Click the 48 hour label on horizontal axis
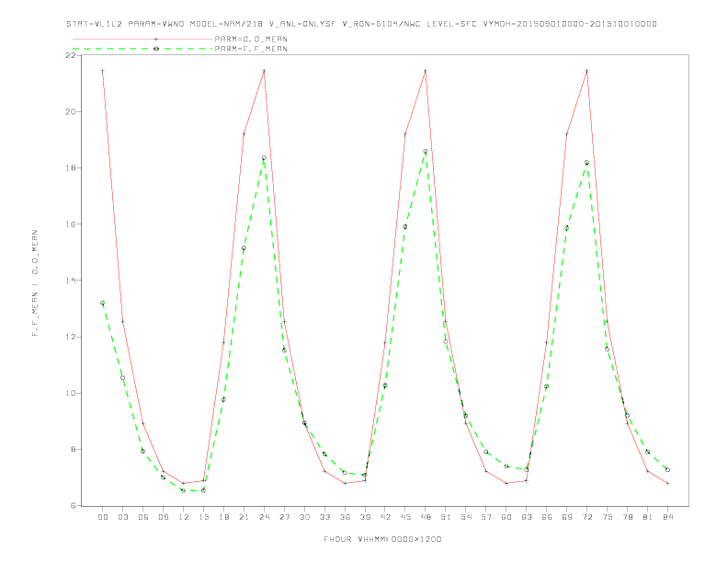This screenshot has height=563, width=728. [426, 517]
